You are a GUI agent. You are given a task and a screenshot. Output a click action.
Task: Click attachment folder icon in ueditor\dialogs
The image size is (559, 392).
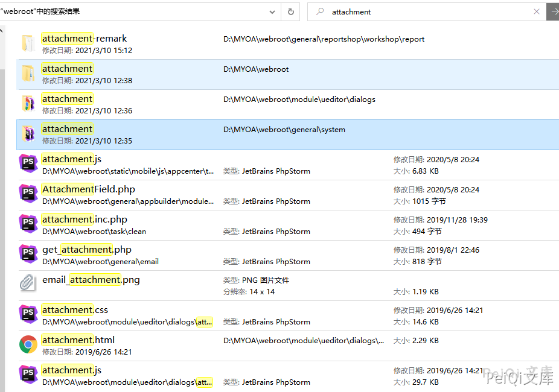tap(28, 104)
